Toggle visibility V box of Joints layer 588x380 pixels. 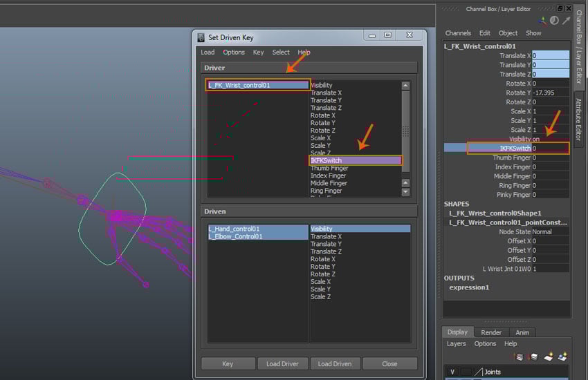pyautogui.click(x=452, y=372)
